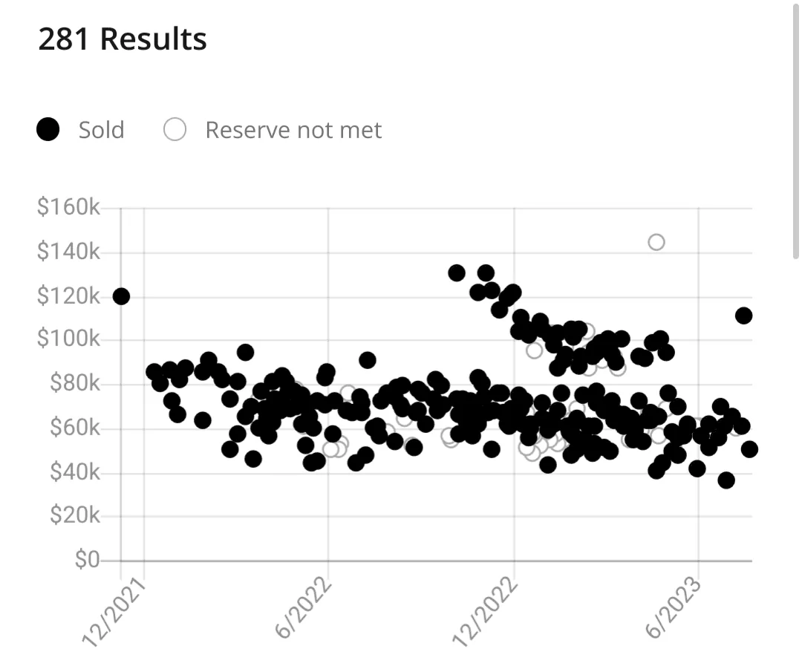Viewport: 802px width, 672px height.
Task: Select the leftmost $131k sold data point
Action: (457, 273)
